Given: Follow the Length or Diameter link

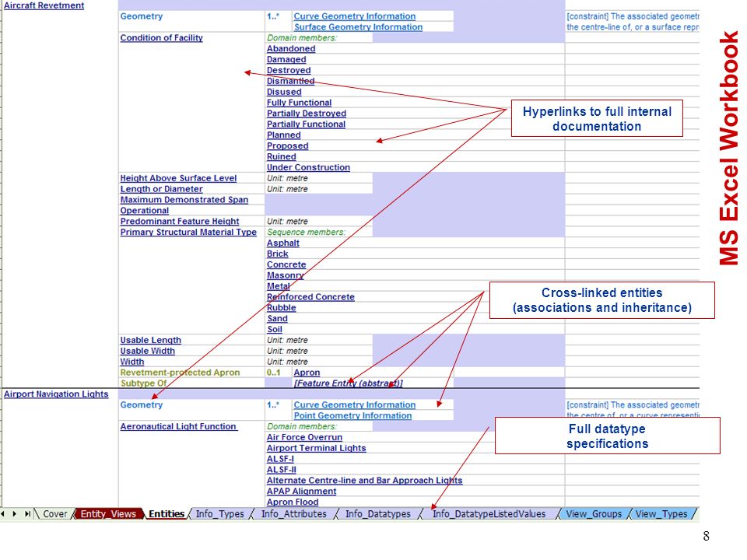Looking at the screenshot, I should (x=161, y=189).
